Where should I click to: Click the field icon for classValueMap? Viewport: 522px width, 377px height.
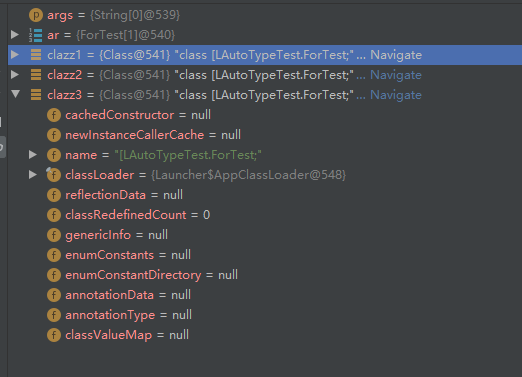(x=54, y=335)
